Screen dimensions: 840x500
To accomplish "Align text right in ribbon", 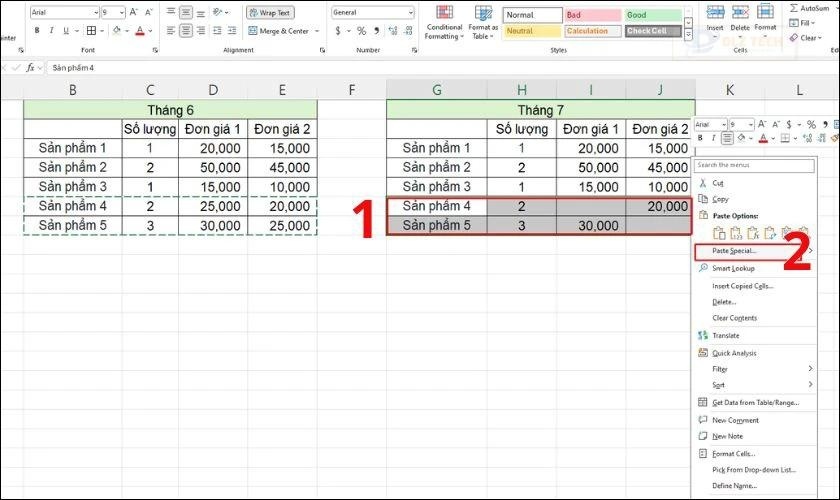I will (x=200, y=31).
